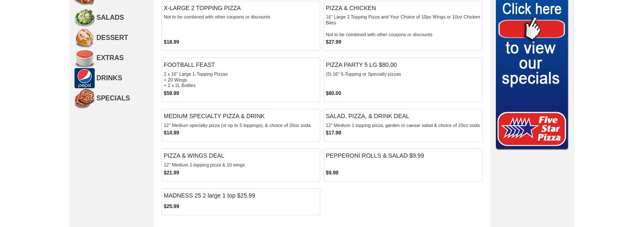Click the specials pizza icon

click(x=85, y=98)
